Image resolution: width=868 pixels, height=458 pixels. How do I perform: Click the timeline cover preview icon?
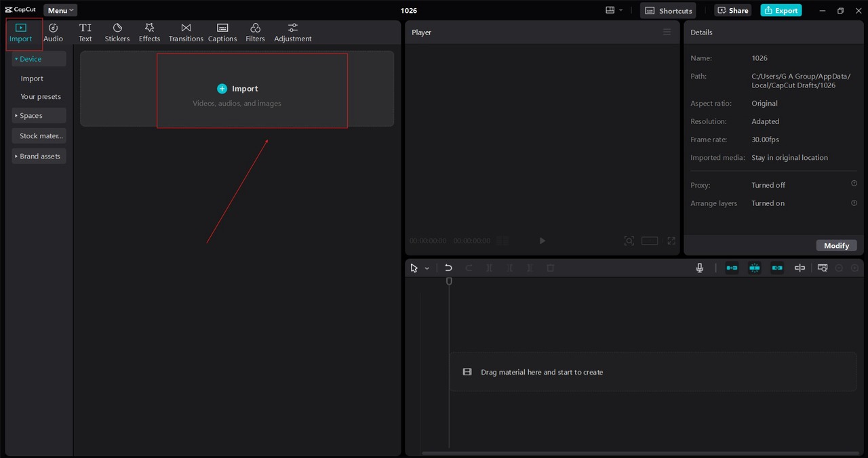(823, 268)
